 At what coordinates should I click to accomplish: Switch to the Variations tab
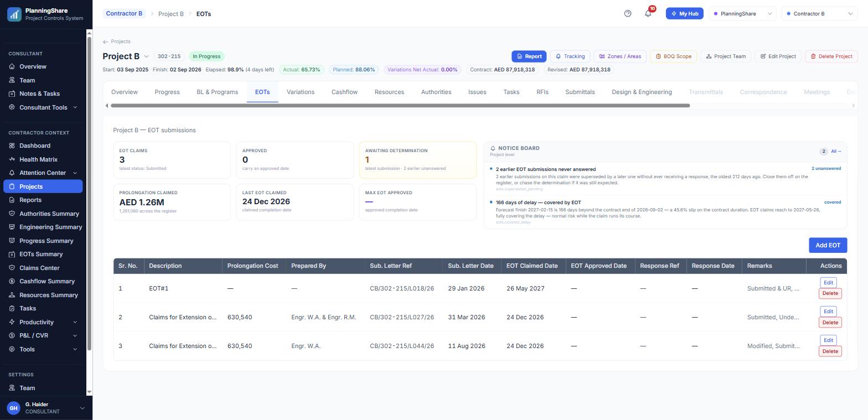[301, 92]
